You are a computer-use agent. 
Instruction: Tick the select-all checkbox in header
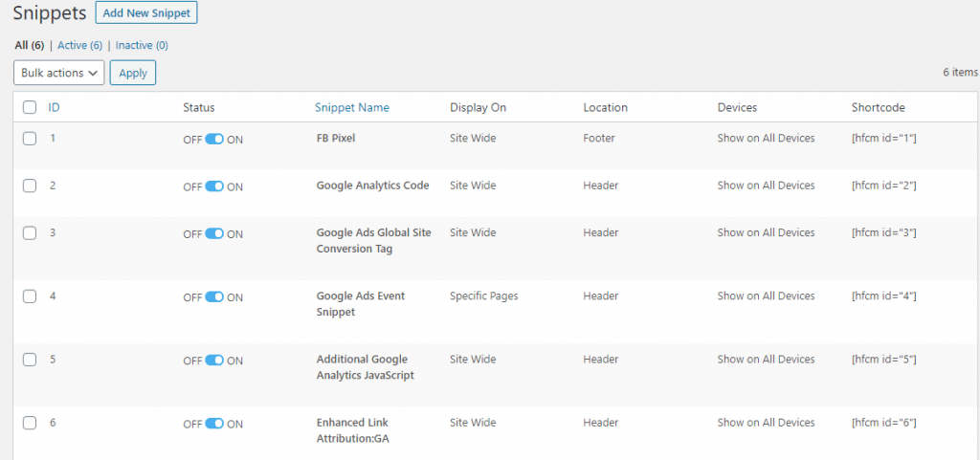(30, 108)
